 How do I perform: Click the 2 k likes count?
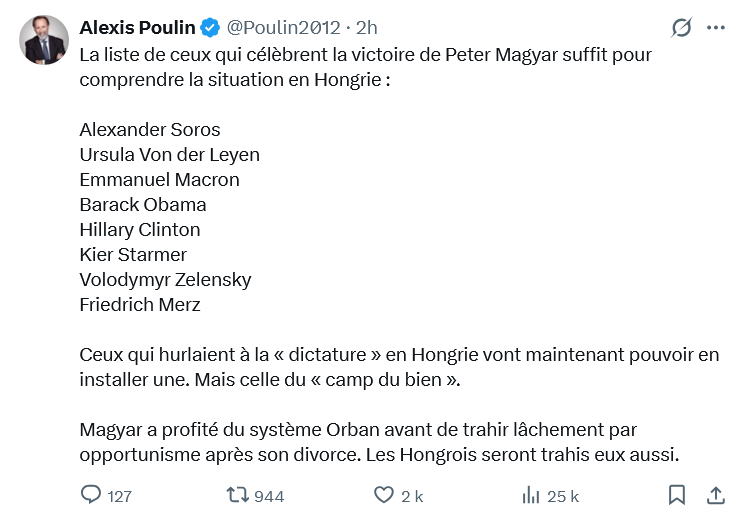pyautogui.click(x=412, y=496)
